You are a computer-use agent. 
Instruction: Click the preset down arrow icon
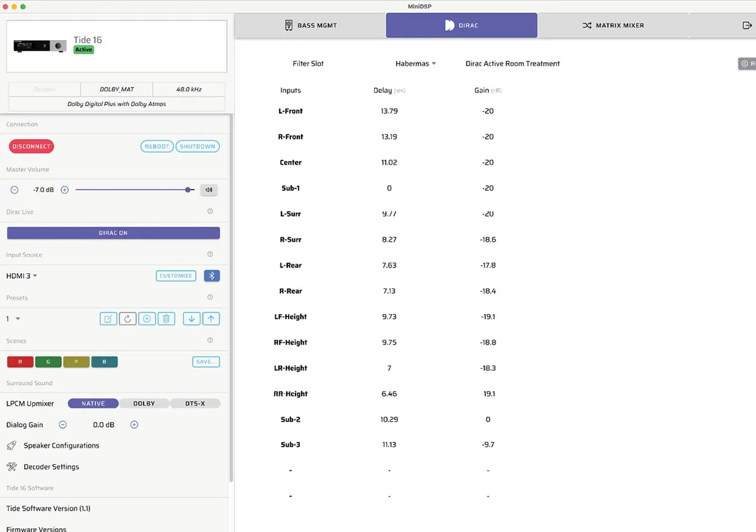192,319
